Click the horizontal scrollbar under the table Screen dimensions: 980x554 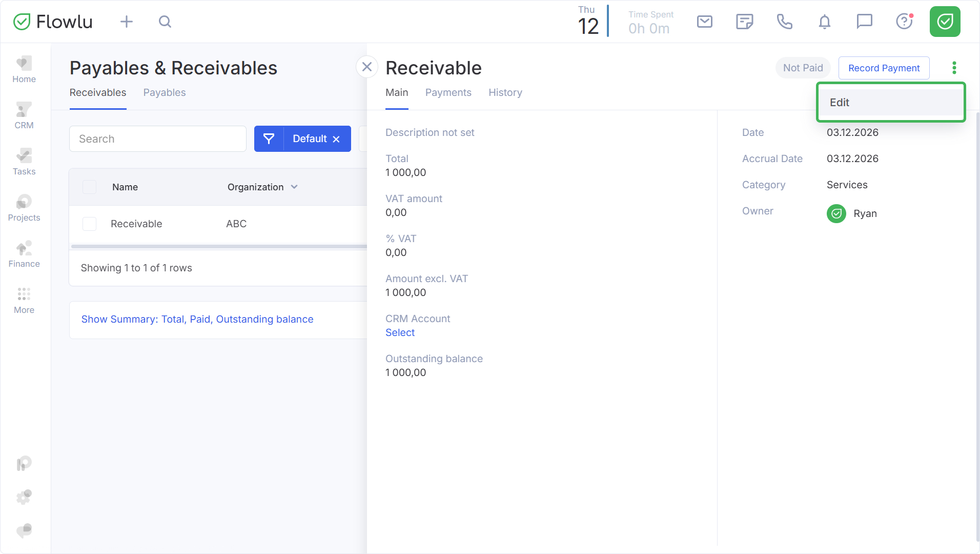point(219,247)
